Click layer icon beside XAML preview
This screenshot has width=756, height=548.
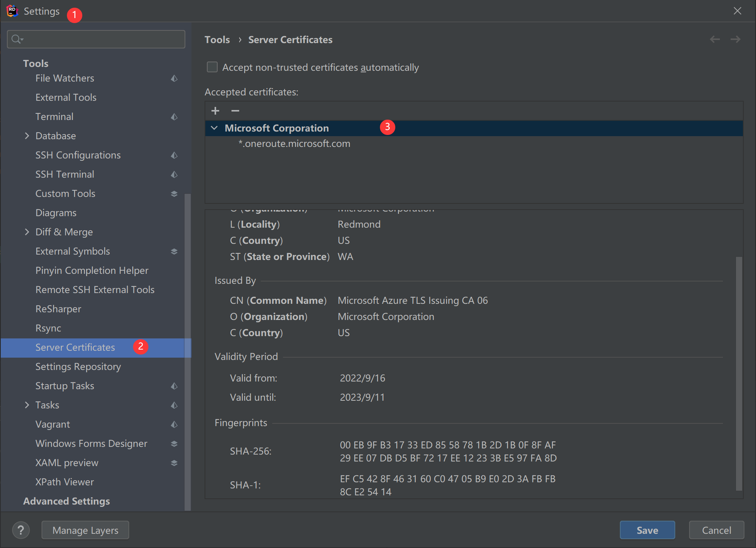174,463
